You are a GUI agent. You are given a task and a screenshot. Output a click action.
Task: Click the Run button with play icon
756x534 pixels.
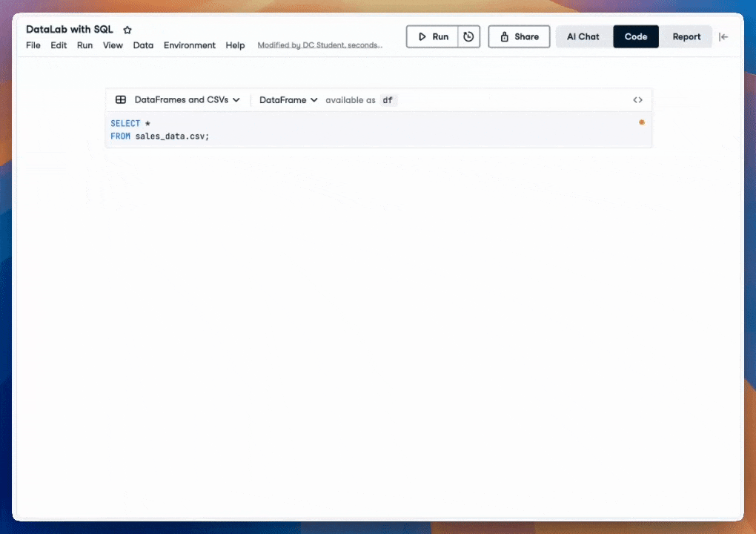coord(433,36)
